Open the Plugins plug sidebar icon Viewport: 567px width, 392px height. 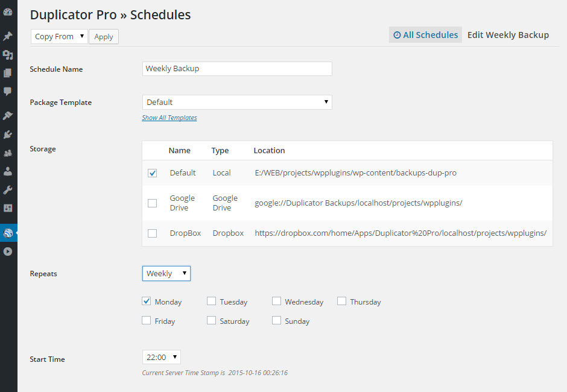click(x=8, y=134)
